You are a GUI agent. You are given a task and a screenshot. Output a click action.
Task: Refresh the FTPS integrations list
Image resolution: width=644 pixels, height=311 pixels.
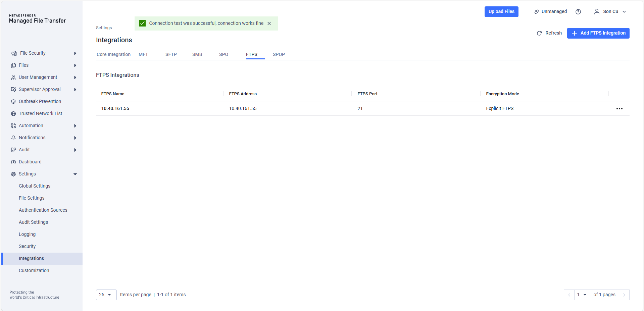[x=549, y=33]
